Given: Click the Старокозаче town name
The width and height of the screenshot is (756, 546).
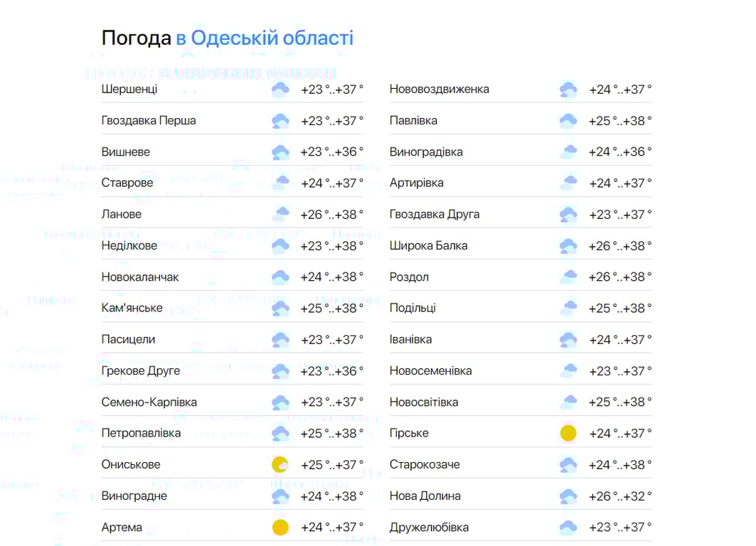Looking at the screenshot, I should (x=425, y=464).
